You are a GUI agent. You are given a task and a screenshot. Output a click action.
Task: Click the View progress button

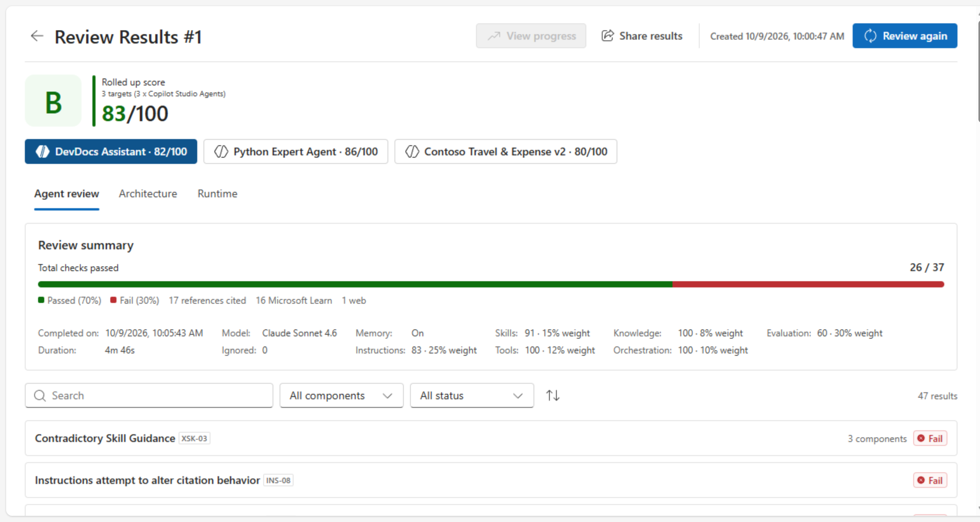click(x=531, y=36)
